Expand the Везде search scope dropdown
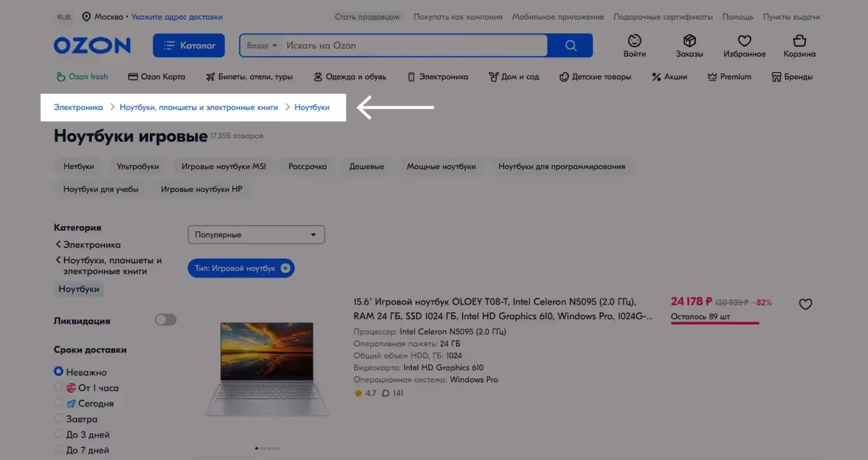 point(262,45)
